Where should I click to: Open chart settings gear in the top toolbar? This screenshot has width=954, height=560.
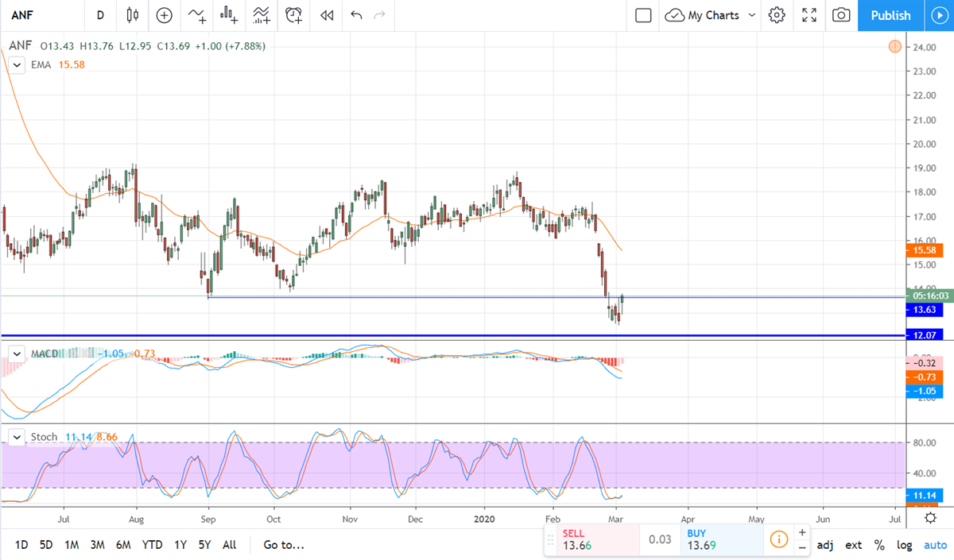[777, 15]
